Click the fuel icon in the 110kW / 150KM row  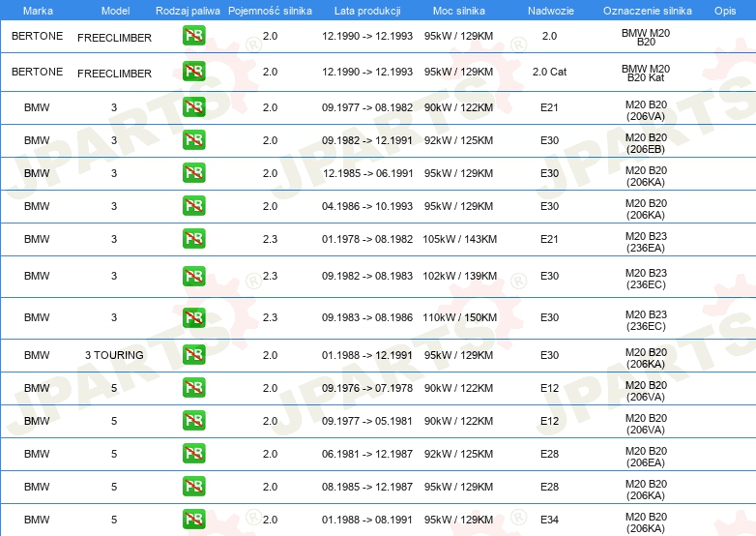coord(193,317)
